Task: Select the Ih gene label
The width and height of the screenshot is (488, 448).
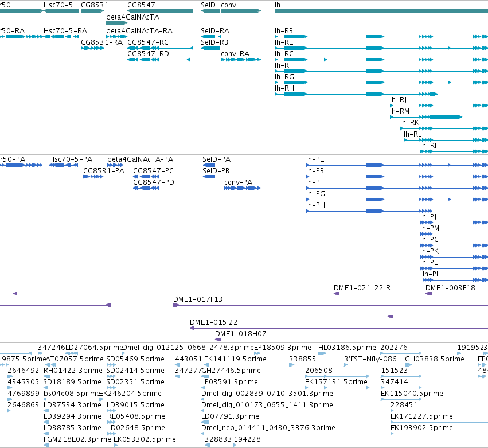Action: [278, 5]
